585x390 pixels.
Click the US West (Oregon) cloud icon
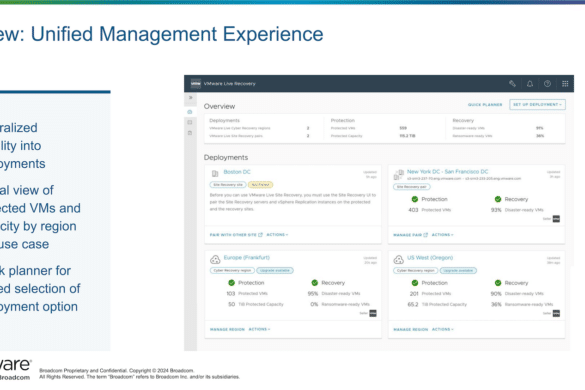click(398, 259)
